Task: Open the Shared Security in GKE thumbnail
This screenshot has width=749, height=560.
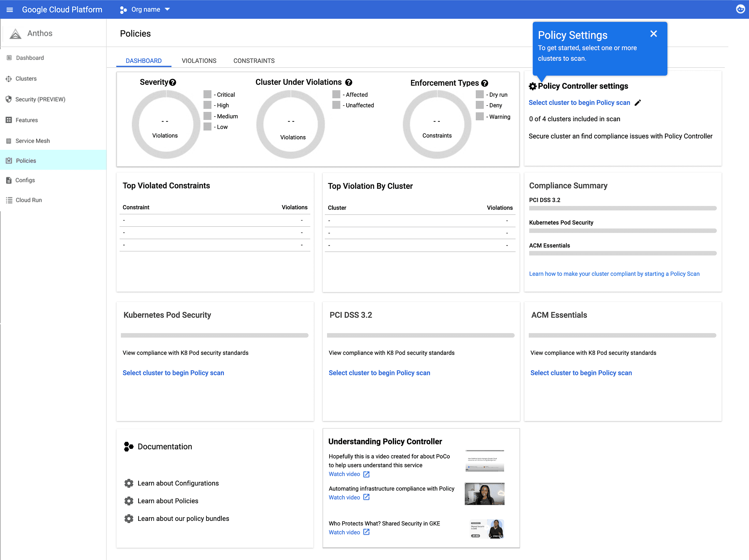Action: (487, 529)
